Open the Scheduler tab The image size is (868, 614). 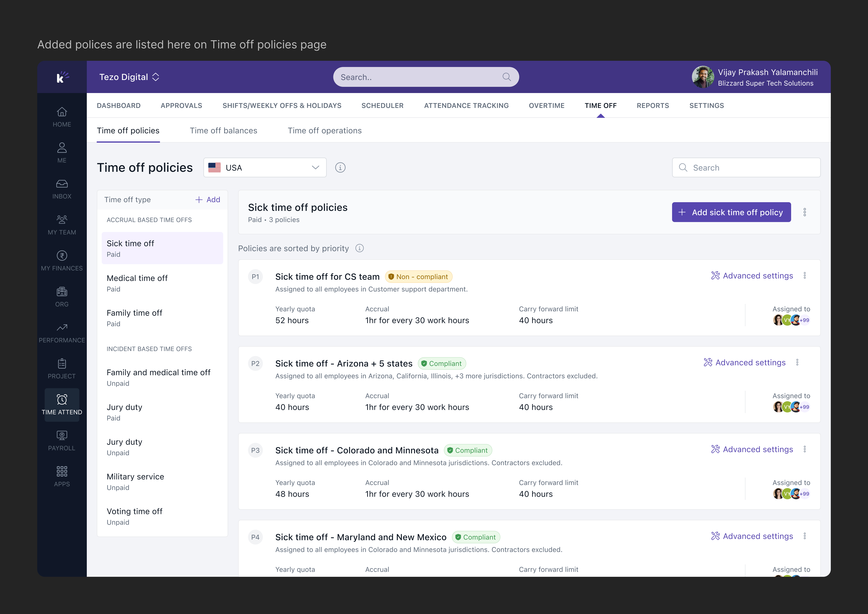click(x=383, y=105)
